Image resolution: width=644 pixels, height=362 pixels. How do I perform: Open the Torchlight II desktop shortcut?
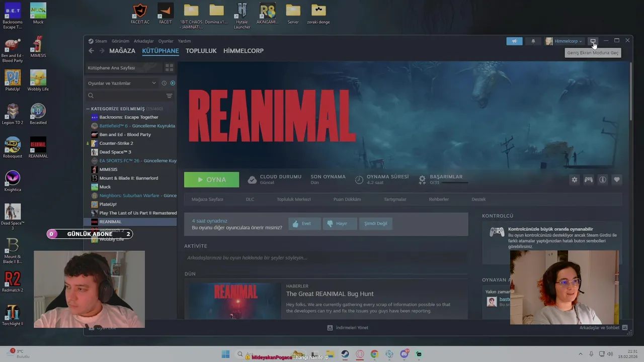pyautogui.click(x=13, y=315)
